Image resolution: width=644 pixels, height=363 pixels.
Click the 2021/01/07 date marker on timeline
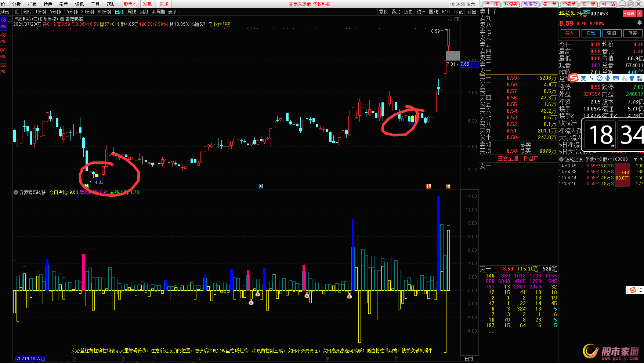tap(30, 359)
